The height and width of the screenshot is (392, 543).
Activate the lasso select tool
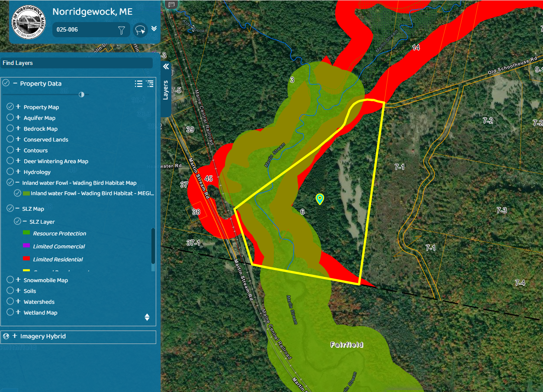[141, 30]
